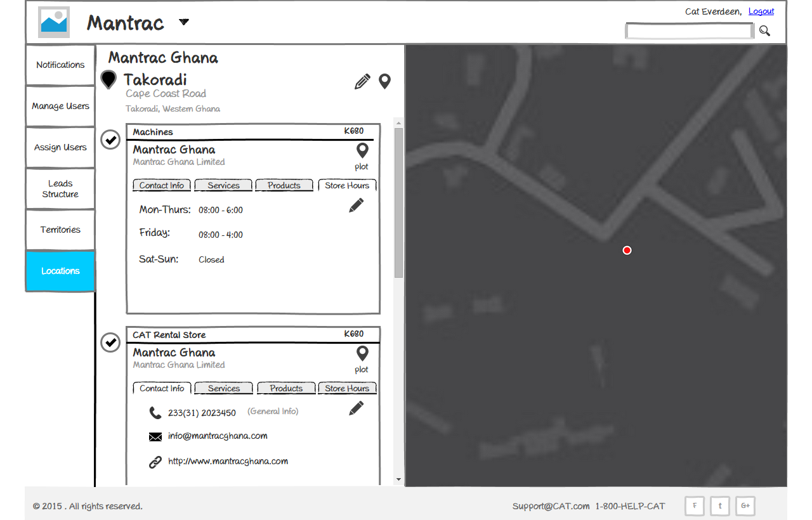This screenshot has height=520, width=812.
Task: Click Mantrac Ghana page heading
Action: pos(163,58)
